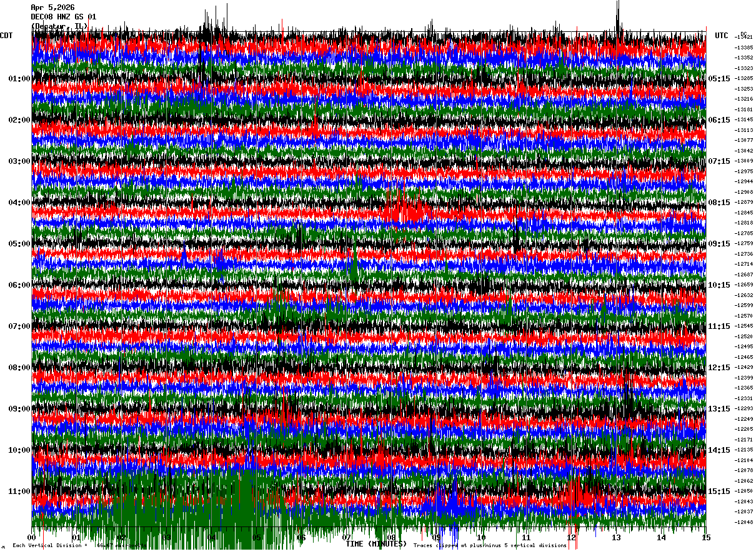Select the 04:00 CDT time label
This screenshot has height=554, width=756.
19,203
